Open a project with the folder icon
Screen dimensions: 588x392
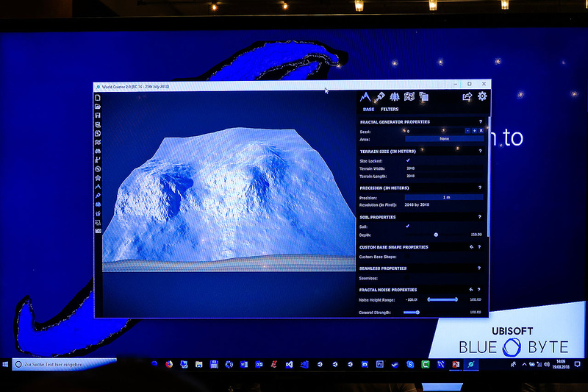point(98,107)
